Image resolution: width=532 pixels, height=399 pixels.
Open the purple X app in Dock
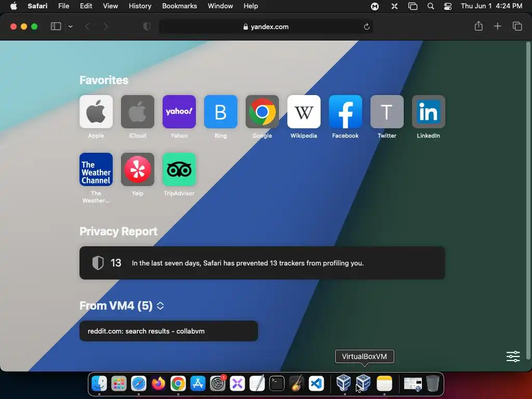[237, 384]
